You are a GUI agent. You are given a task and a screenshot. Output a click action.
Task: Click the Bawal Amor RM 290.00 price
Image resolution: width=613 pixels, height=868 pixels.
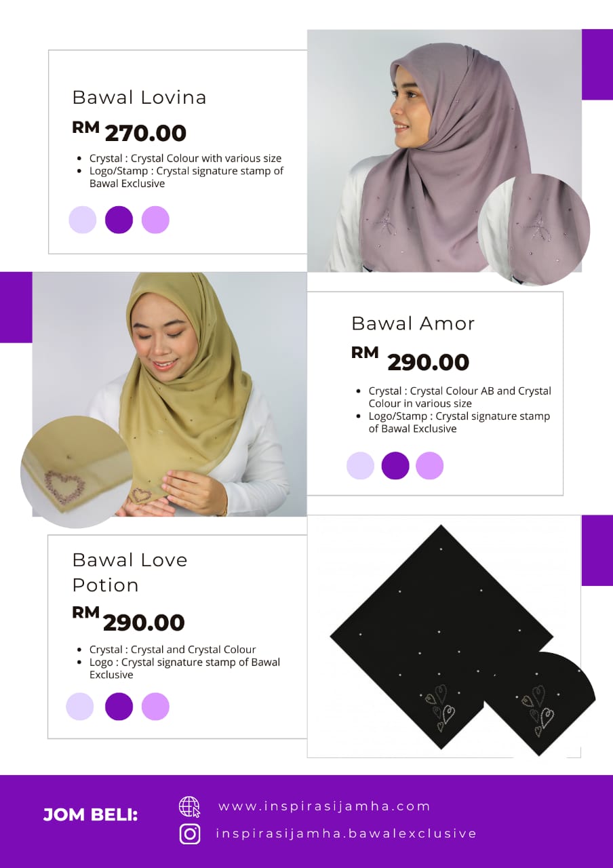click(410, 360)
